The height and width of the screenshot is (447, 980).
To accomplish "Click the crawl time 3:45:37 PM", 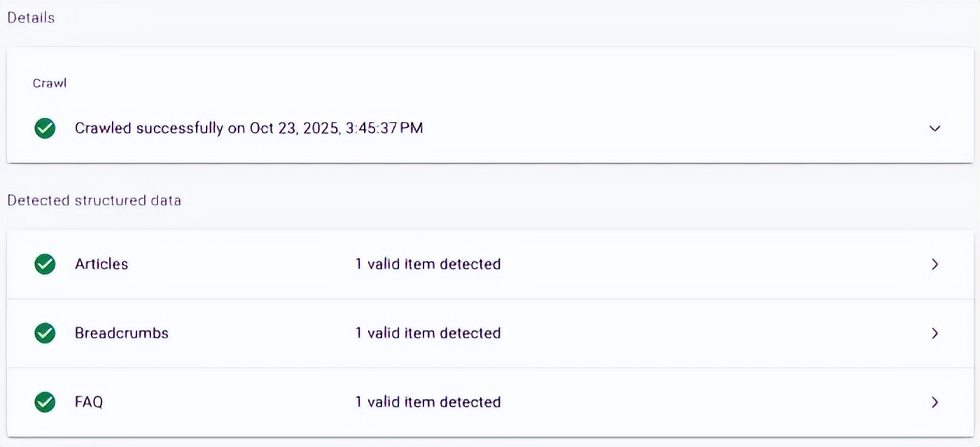I will pos(384,128).
